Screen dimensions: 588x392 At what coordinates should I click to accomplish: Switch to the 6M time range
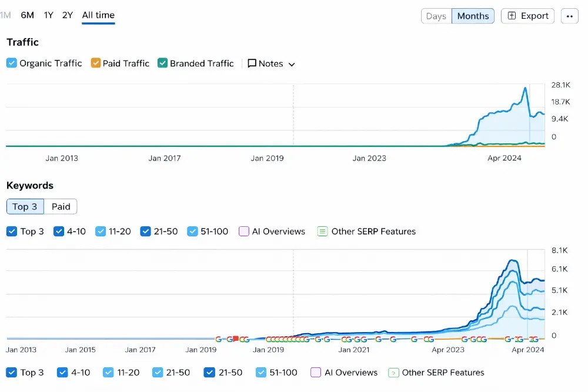pos(27,15)
